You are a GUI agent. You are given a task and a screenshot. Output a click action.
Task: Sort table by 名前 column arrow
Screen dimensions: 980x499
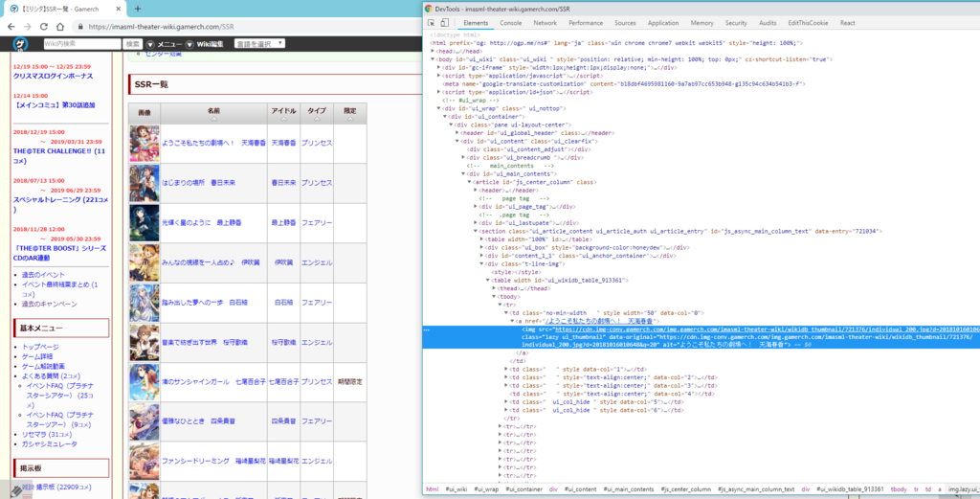click(x=213, y=118)
